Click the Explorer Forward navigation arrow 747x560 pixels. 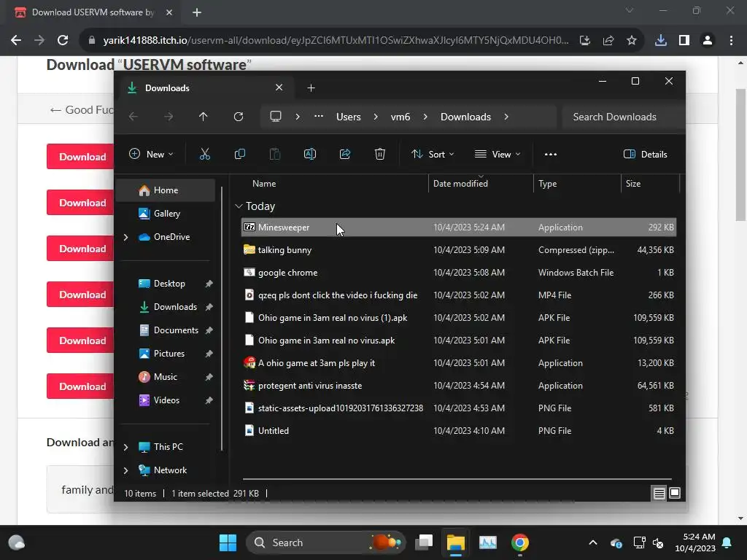pos(169,117)
